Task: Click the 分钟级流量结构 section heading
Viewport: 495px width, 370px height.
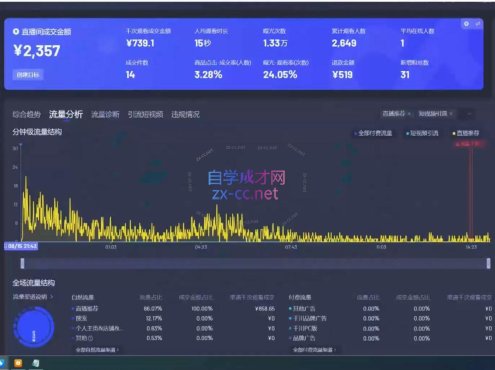Action: [37, 132]
